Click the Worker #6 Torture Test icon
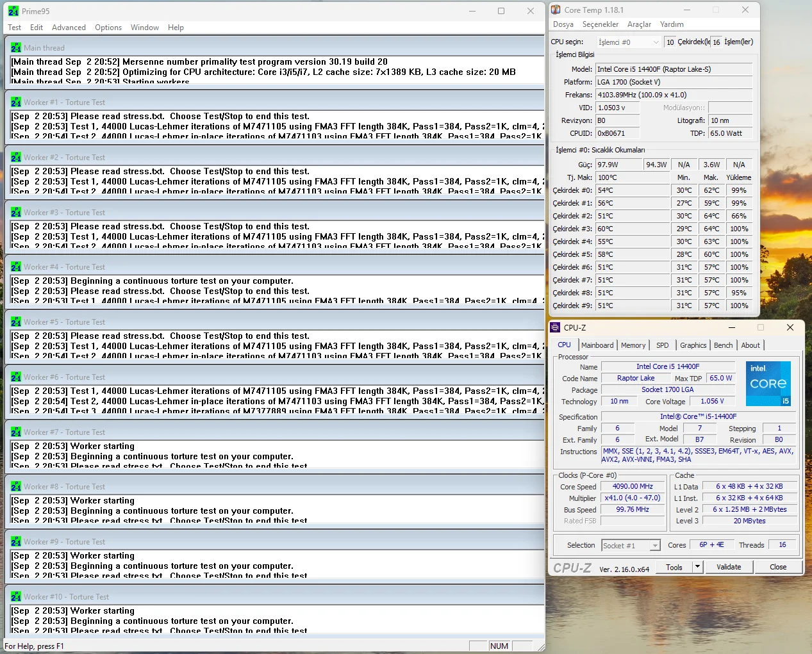 pyautogui.click(x=16, y=377)
